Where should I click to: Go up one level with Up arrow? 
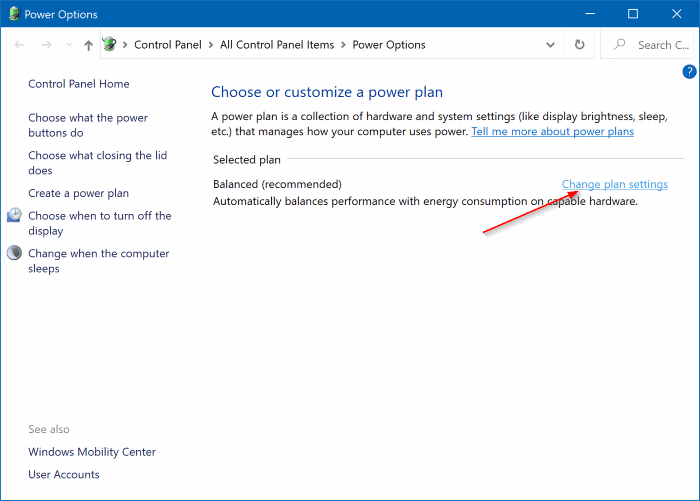pyautogui.click(x=88, y=45)
